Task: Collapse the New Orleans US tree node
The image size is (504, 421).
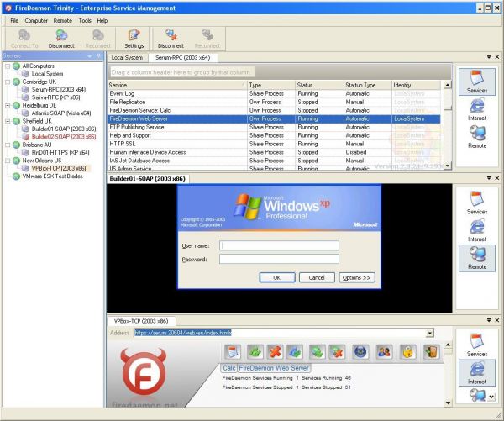Action: pyautogui.click(x=8, y=161)
